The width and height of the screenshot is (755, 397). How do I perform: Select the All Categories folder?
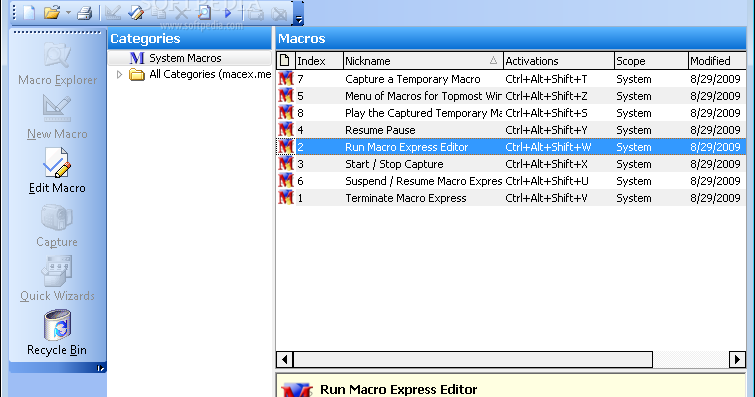(200, 75)
